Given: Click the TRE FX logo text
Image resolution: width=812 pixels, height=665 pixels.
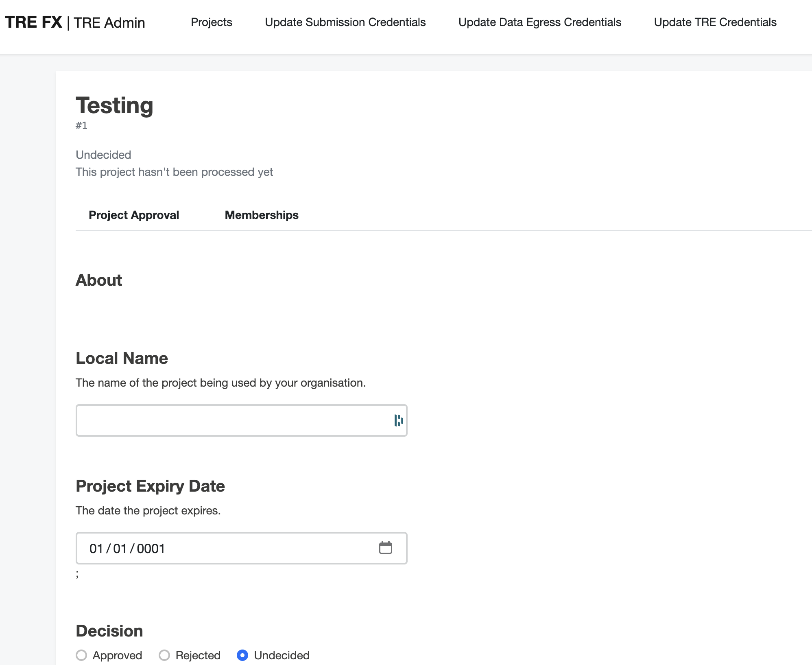Looking at the screenshot, I should tap(34, 22).
